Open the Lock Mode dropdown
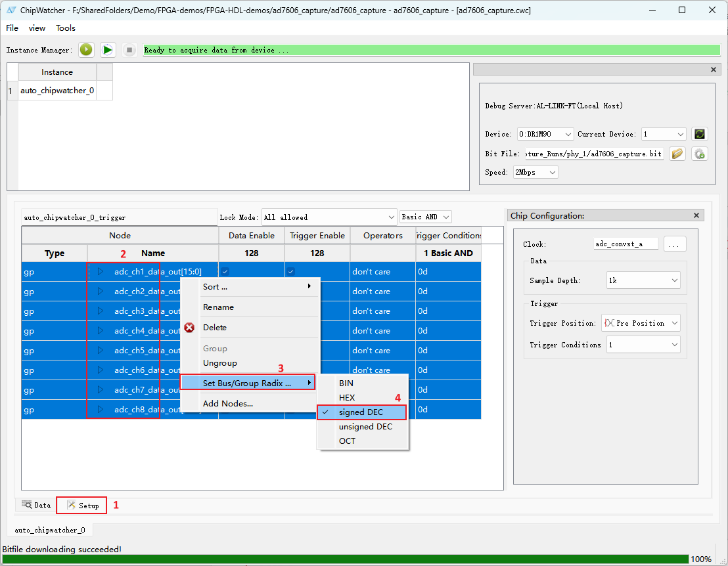This screenshot has width=728, height=566. [329, 217]
